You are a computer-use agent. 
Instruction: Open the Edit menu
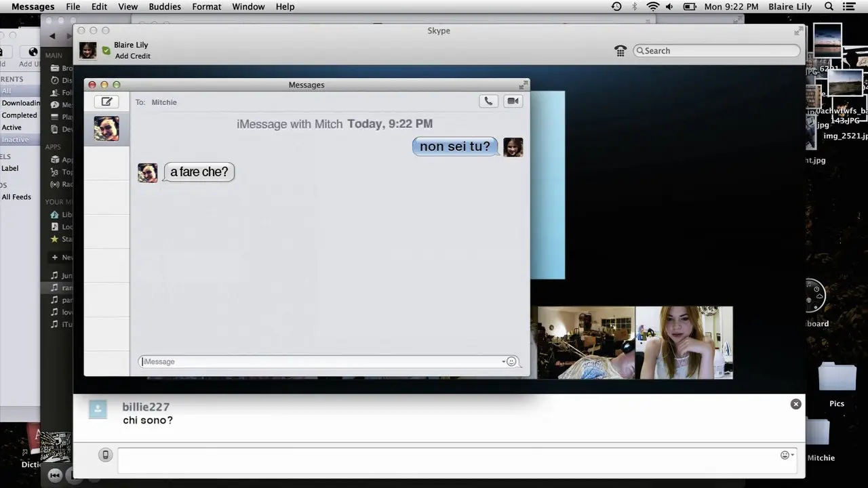point(99,7)
